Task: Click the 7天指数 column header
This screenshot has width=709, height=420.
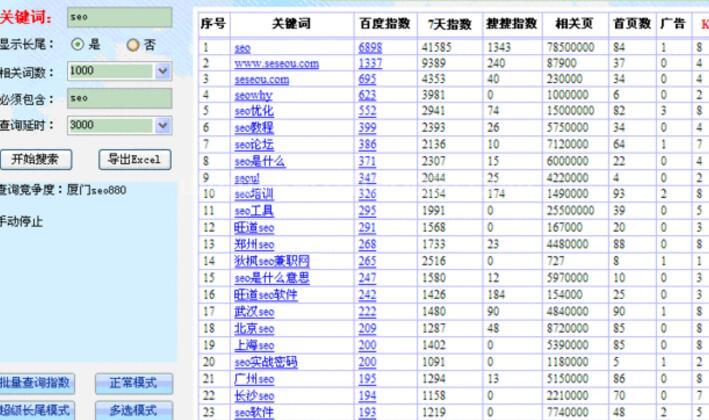Action: pos(440,23)
